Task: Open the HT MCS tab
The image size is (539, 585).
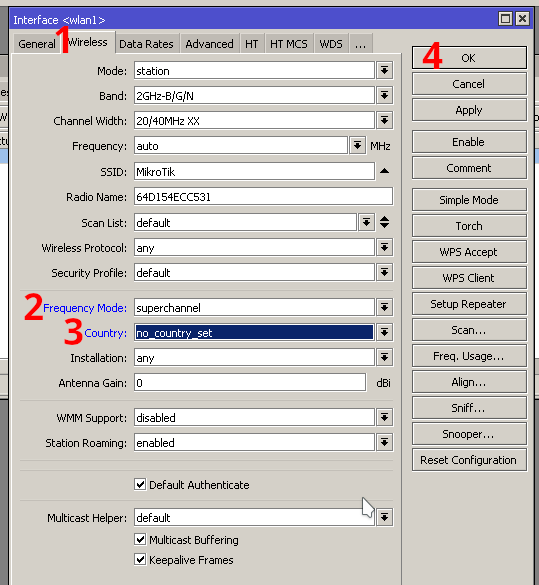Action: click(289, 44)
